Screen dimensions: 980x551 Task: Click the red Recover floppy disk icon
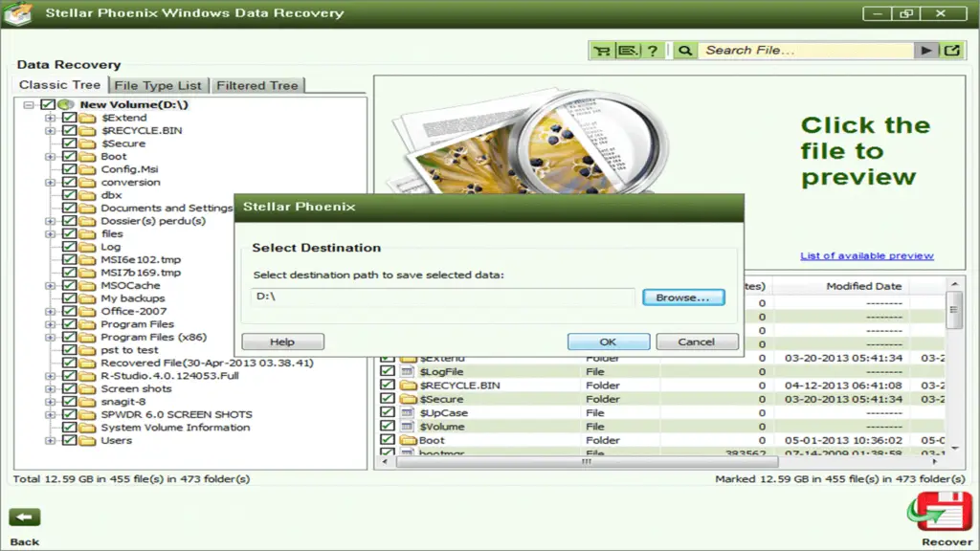942,512
